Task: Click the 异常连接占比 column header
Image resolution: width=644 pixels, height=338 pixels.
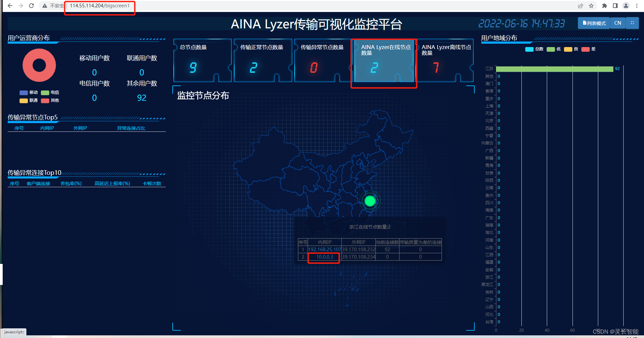Action: [x=131, y=128]
